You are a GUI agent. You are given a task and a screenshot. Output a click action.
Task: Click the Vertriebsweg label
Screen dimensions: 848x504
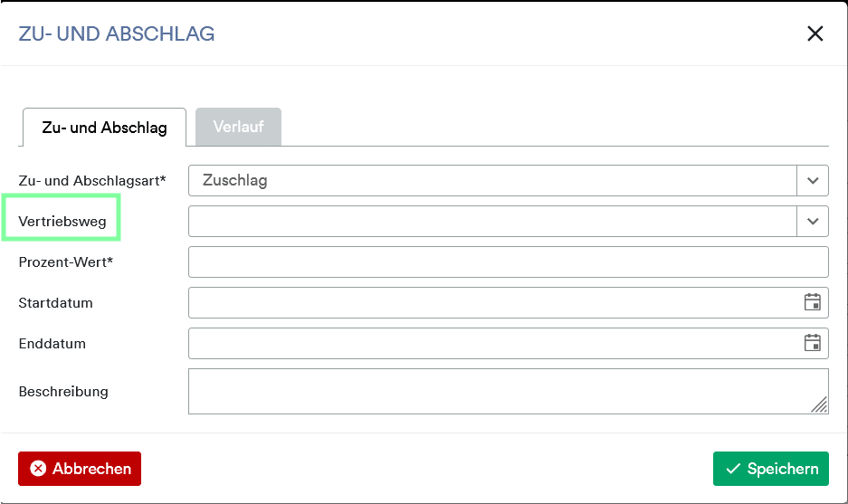coord(62,221)
